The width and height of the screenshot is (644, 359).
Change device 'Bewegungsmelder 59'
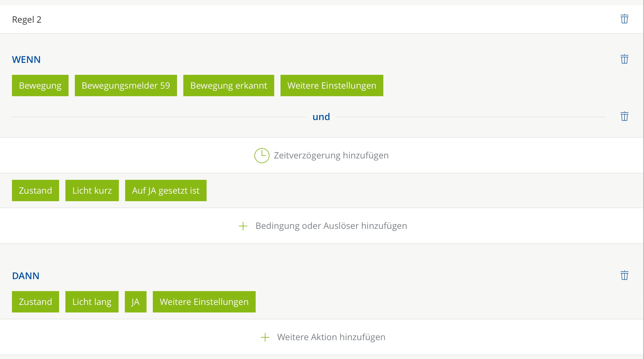[x=126, y=86]
